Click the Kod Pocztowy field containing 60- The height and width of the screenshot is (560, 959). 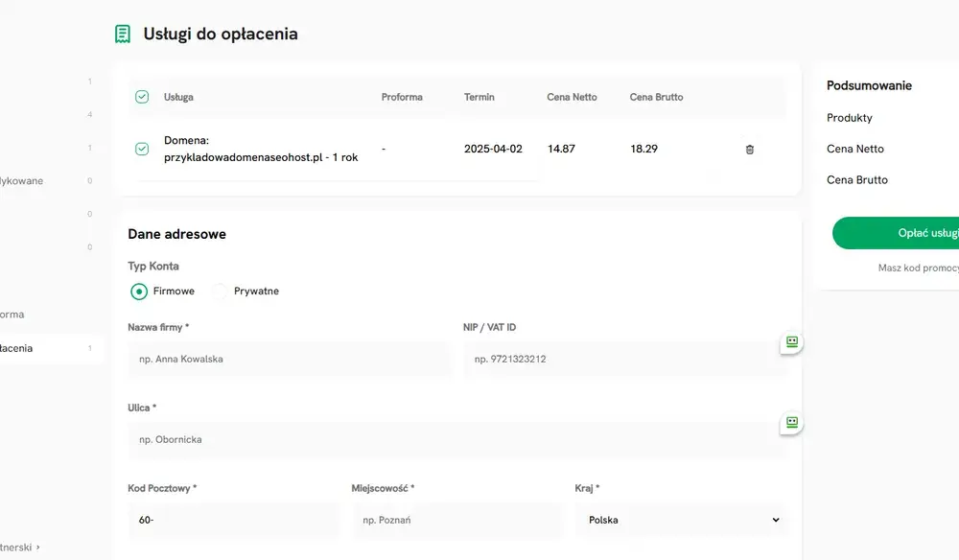point(233,520)
